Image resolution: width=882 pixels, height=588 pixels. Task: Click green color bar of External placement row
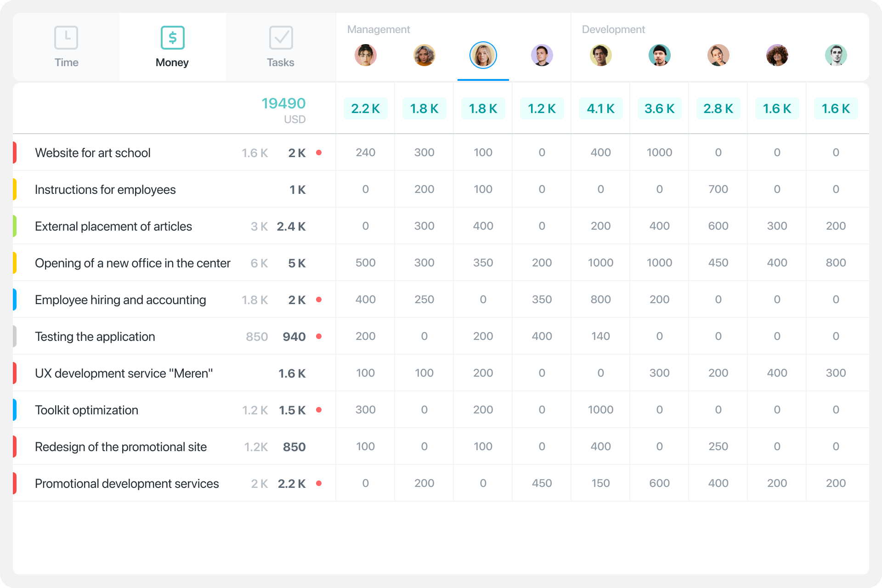coord(15,226)
